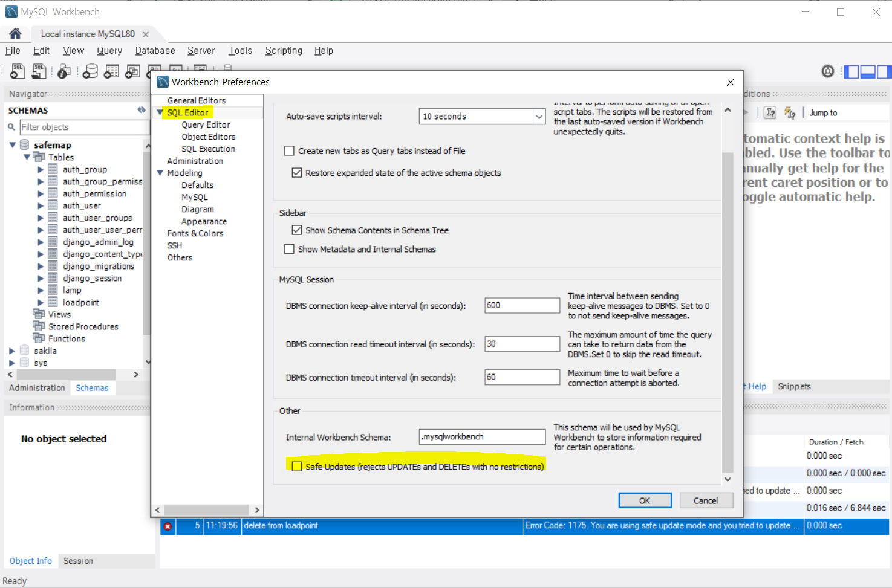Image resolution: width=892 pixels, height=588 pixels.
Task: Refresh the SCHEMAS list
Action: tap(142, 110)
